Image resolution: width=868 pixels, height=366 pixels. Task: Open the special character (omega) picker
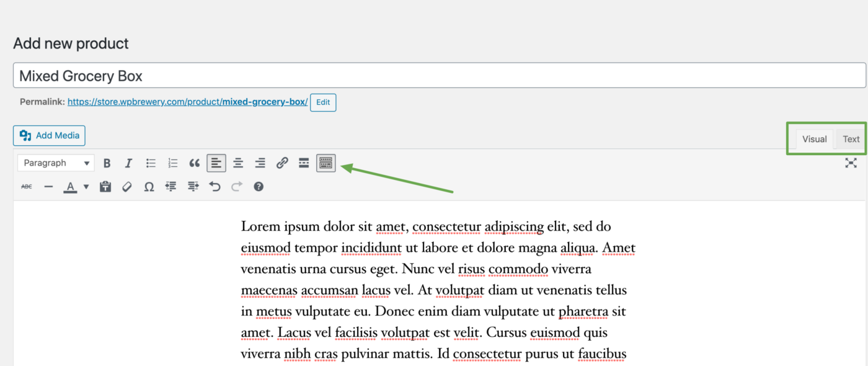pos(149,186)
